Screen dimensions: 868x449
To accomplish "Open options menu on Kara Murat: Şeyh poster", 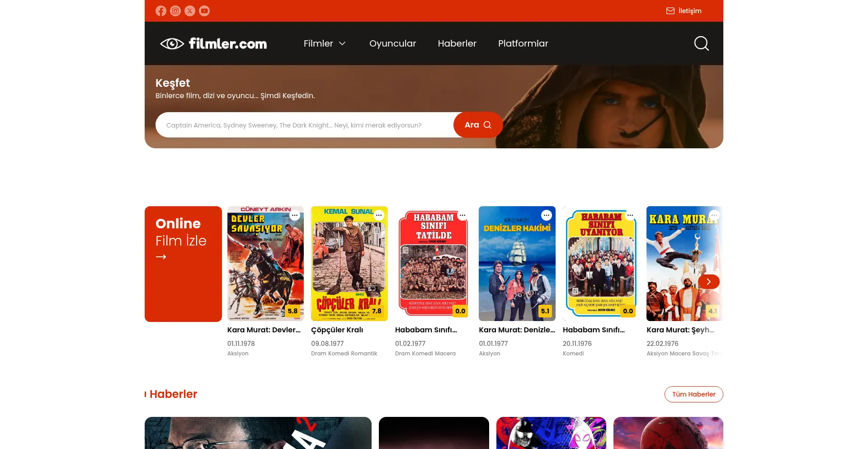I will tap(714, 215).
